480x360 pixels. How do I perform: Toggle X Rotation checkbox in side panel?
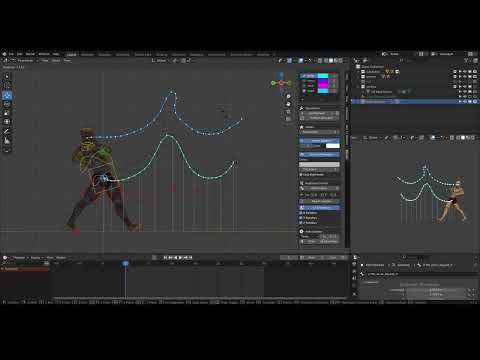301,213
